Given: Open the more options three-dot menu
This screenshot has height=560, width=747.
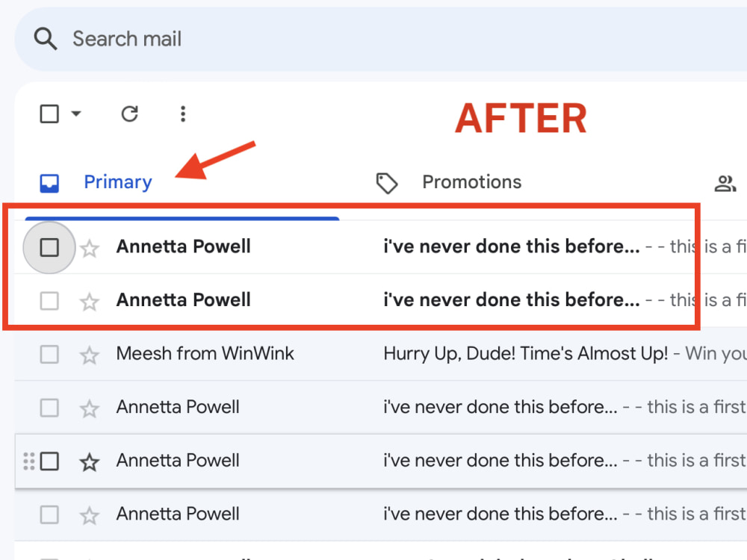Looking at the screenshot, I should tap(183, 113).
